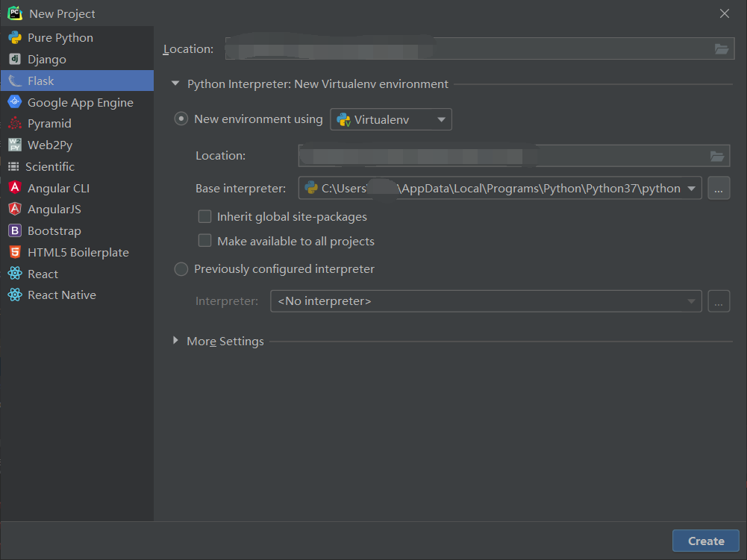Select Angular CLI project type
Image resolution: width=747 pixels, height=560 pixels.
(77, 188)
